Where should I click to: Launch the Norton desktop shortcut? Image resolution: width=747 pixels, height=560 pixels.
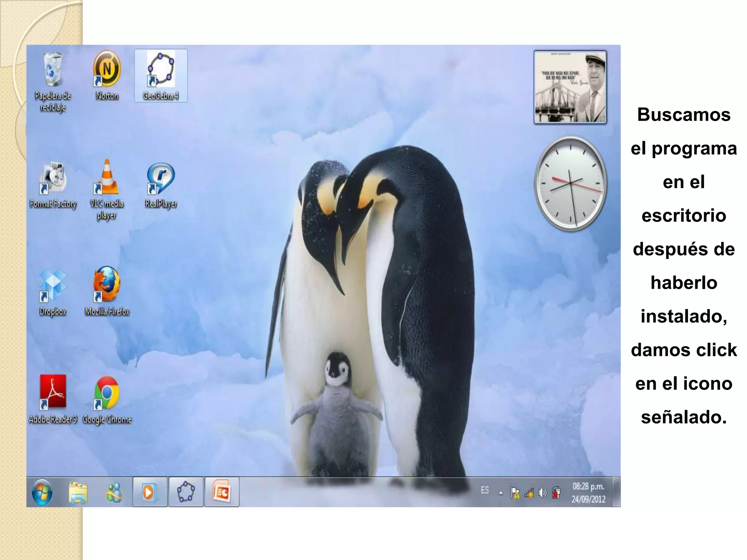coord(107,75)
